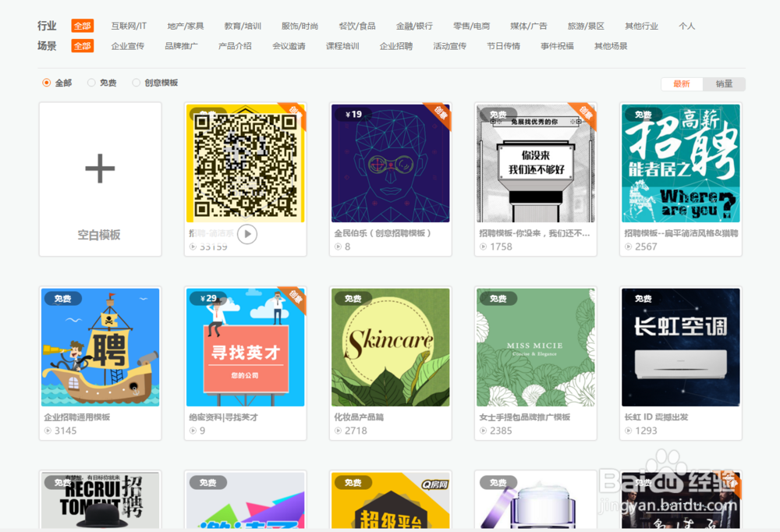
Task: Open the 高薪招聘 teal template thumbnail
Action: tap(681, 163)
